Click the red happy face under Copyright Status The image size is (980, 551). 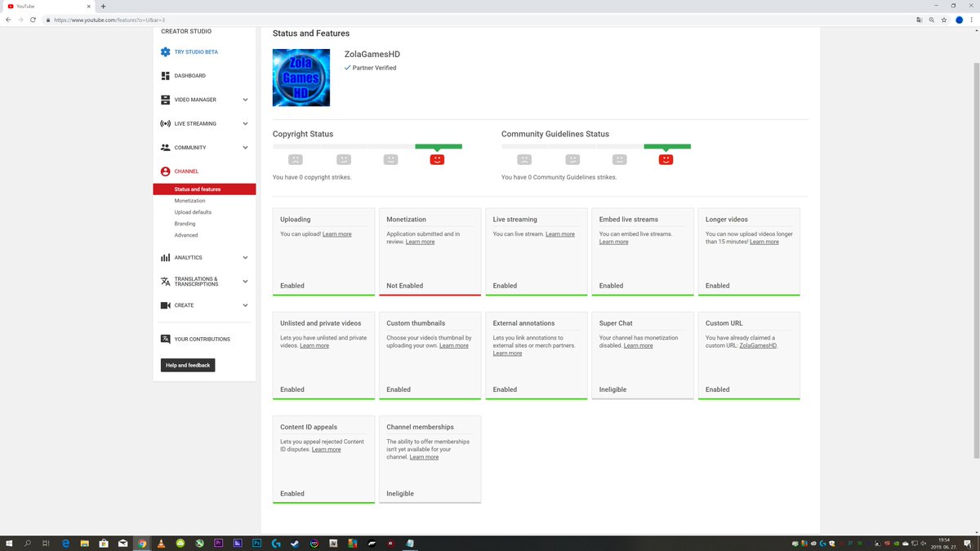(437, 159)
